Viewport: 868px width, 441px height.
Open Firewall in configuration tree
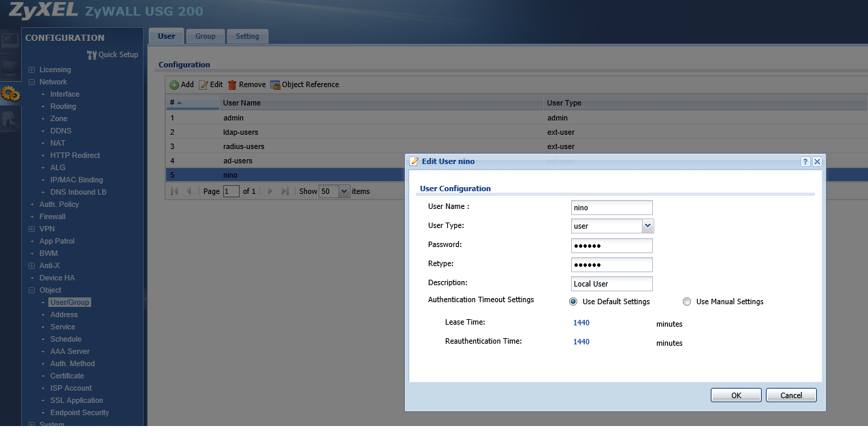tap(52, 216)
